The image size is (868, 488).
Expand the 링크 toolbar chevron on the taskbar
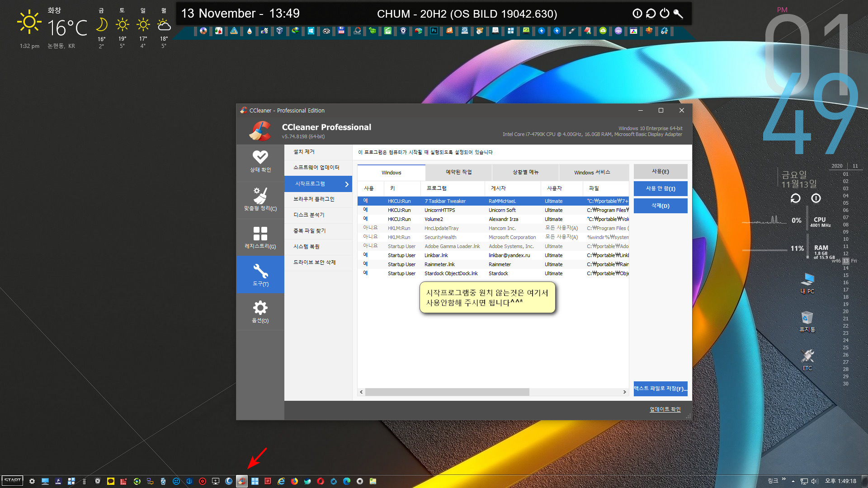(x=784, y=479)
